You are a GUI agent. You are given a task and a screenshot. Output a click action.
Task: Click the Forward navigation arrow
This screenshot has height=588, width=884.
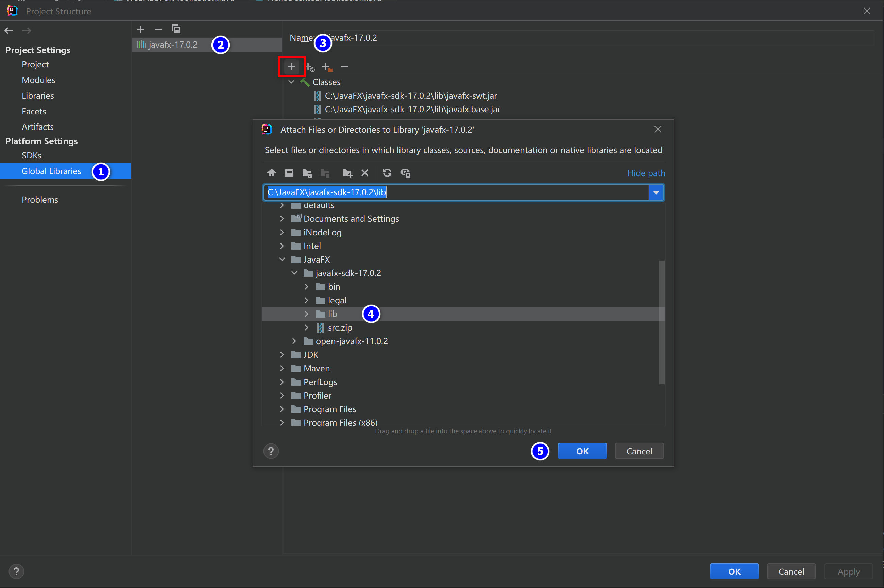pyautogui.click(x=26, y=30)
